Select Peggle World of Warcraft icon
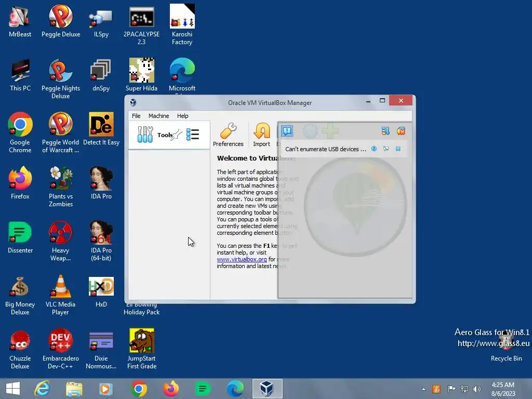 tap(61, 132)
